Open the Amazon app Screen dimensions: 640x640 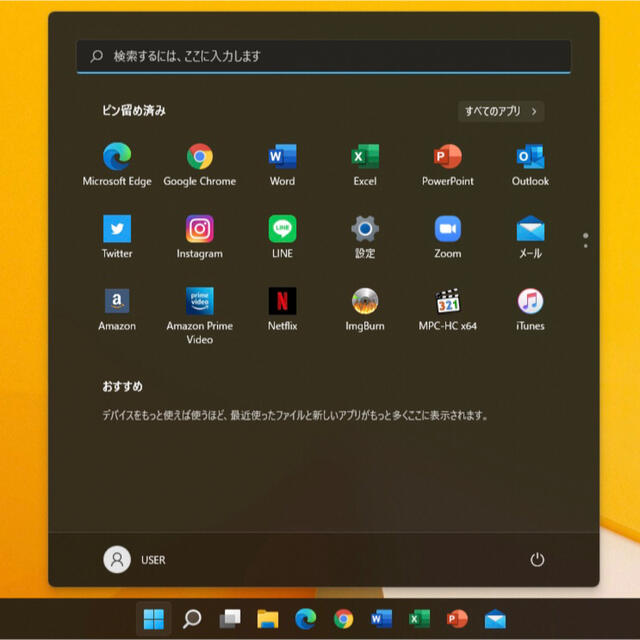[117, 309]
